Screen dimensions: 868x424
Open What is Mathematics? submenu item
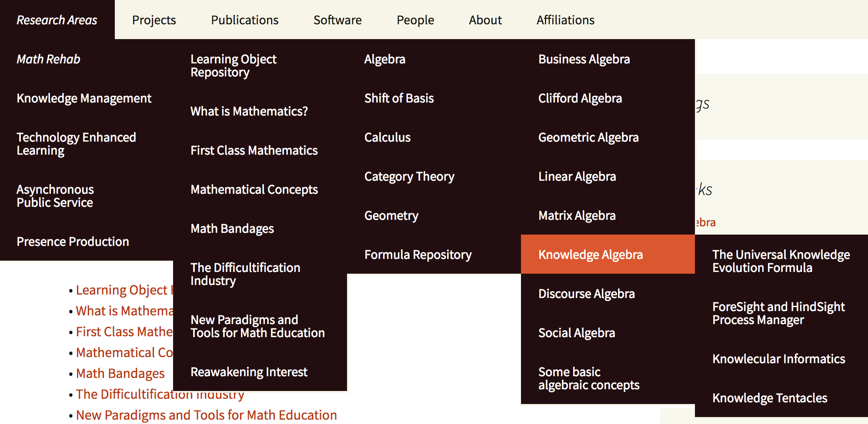tap(249, 111)
